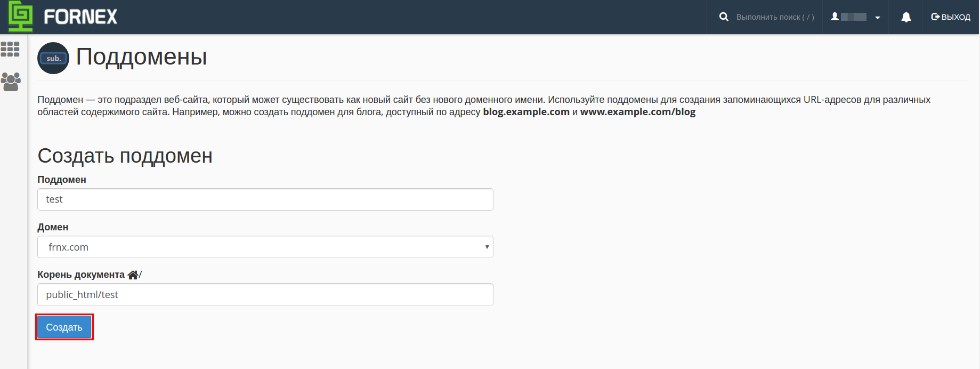980x369 pixels.
Task: Click the Fornex green logo icon
Action: click(x=21, y=17)
